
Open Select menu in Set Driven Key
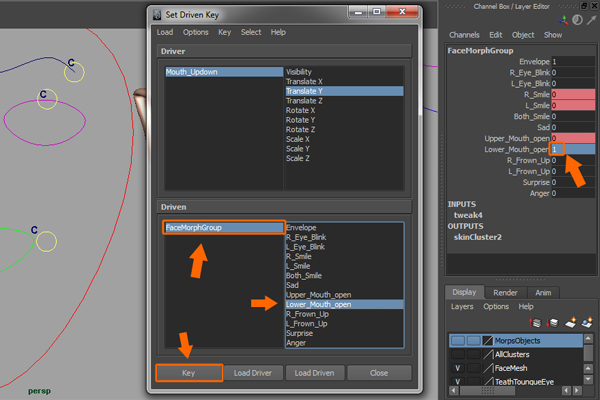coord(251,32)
